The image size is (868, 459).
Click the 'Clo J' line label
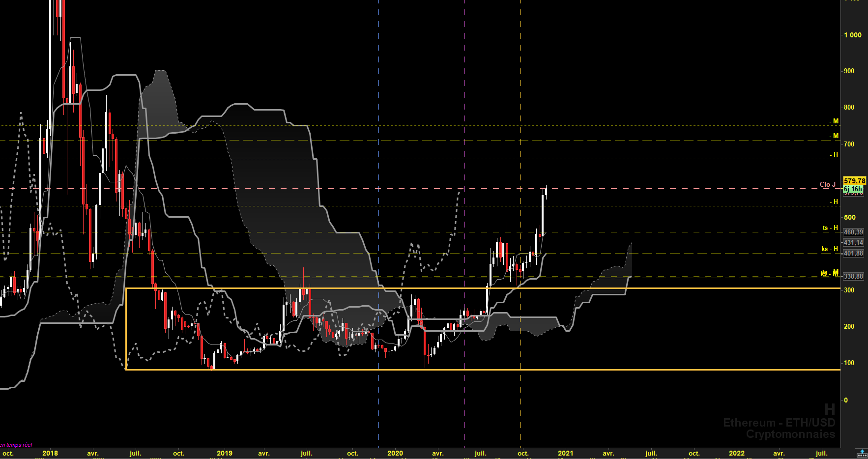[828, 184]
